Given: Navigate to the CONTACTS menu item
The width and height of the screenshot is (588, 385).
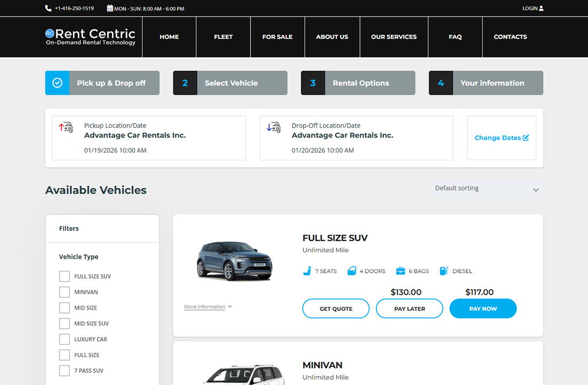Looking at the screenshot, I should [510, 37].
